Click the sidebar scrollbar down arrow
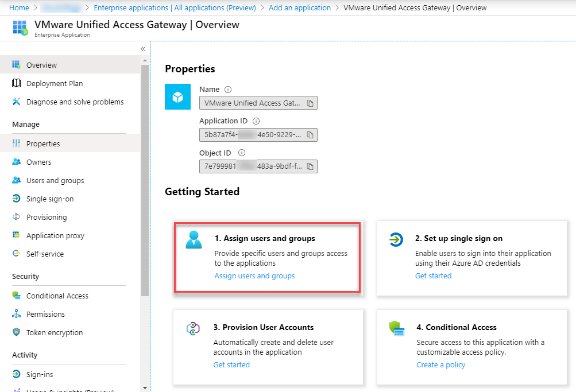576x392 pixels. 145,387
